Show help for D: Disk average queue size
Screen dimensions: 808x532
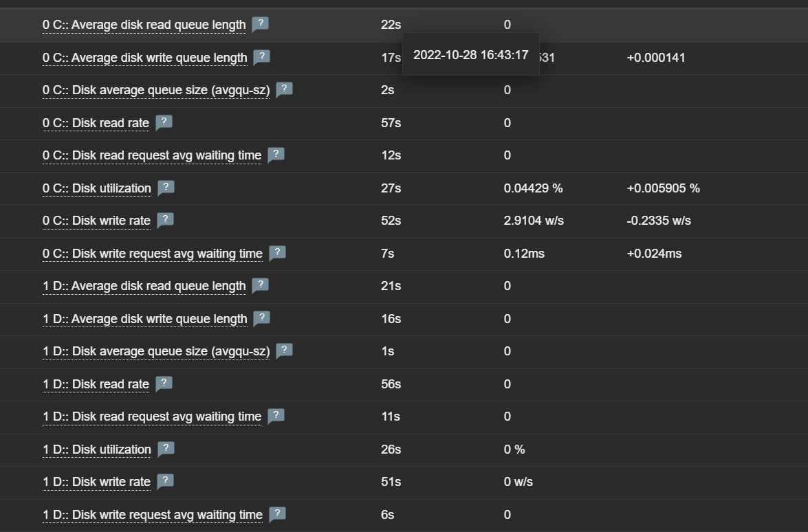tap(284, 351)
